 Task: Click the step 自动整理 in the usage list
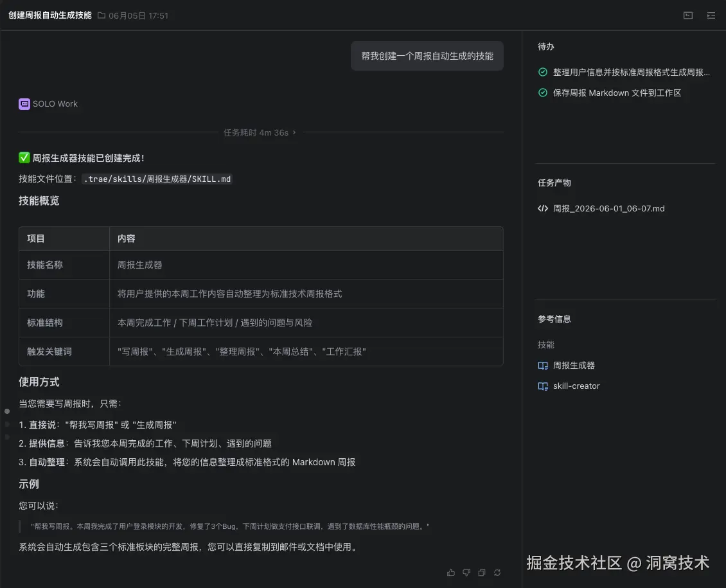[187, 462]
